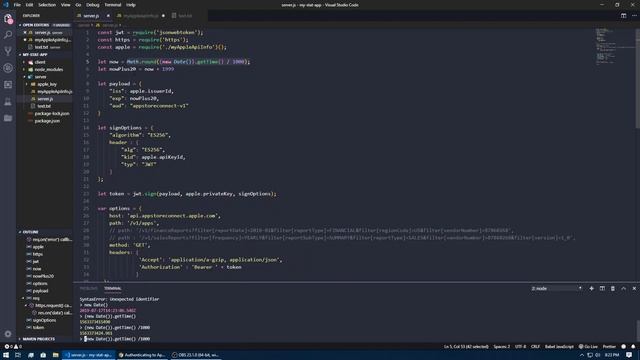
Task: Open the Manage gear icon in activity bar
Action: coord(8,334)
